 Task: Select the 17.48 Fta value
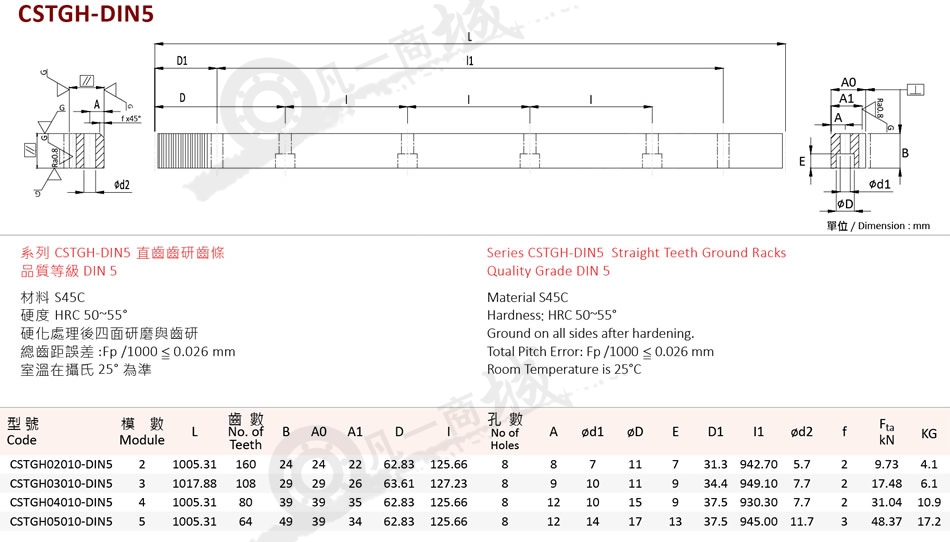886,484
